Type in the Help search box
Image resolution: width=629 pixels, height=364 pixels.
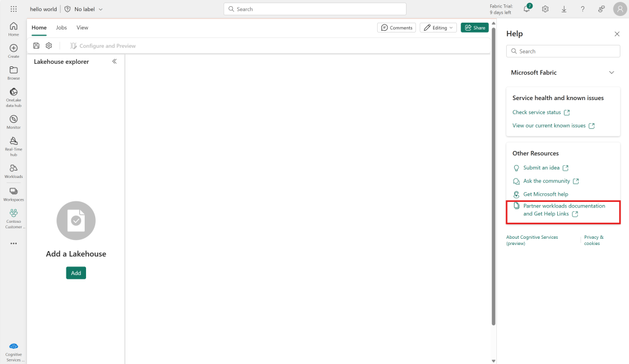click(x=563, y=51)
